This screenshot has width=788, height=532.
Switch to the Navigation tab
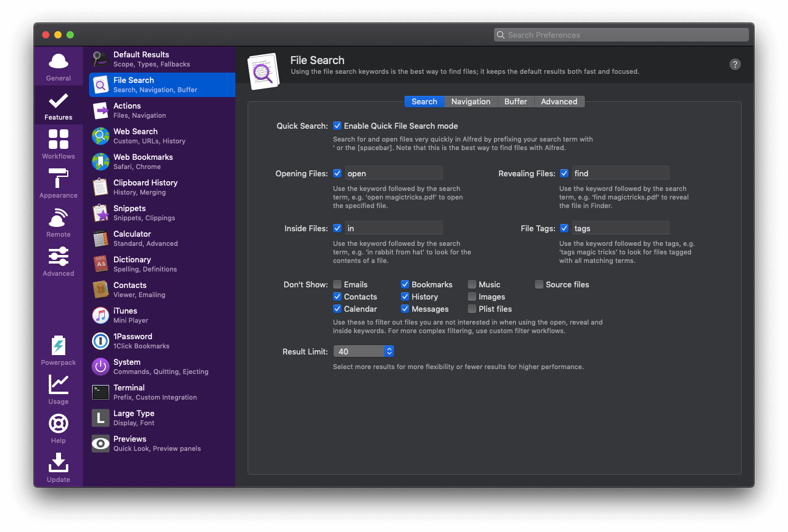pos(471,101)
